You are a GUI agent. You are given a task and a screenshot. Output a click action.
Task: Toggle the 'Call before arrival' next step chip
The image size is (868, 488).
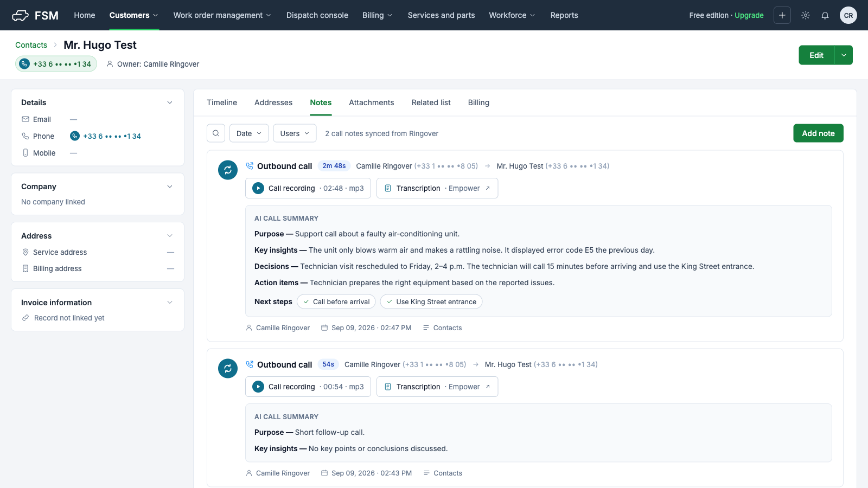tap(336, 301)
